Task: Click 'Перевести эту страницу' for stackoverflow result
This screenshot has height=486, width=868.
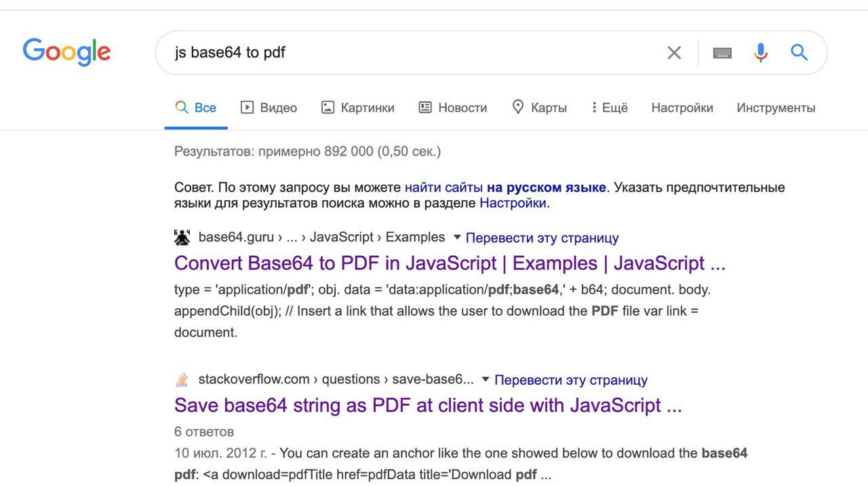Action: click(x=571, y=380)
